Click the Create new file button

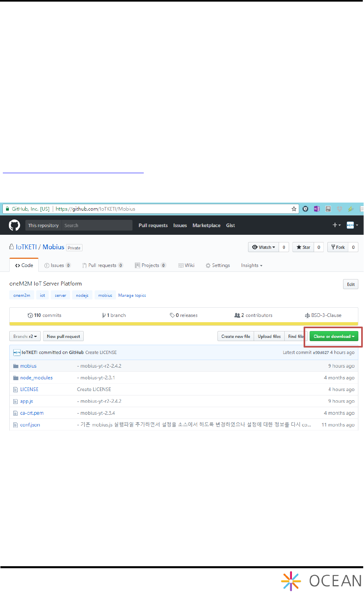[236, 336]
